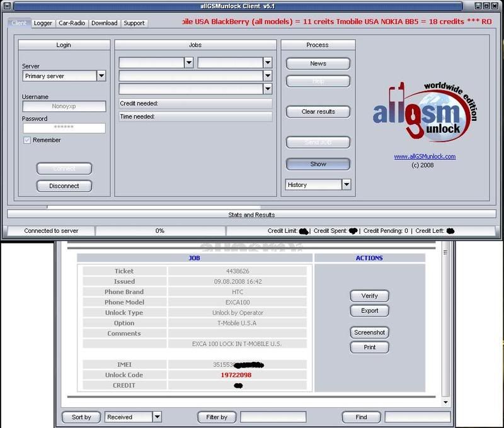Screen dimensions: 504x428
Task: Click the Connected to server status
Action: pyautogui.click(x=51, y=230)
